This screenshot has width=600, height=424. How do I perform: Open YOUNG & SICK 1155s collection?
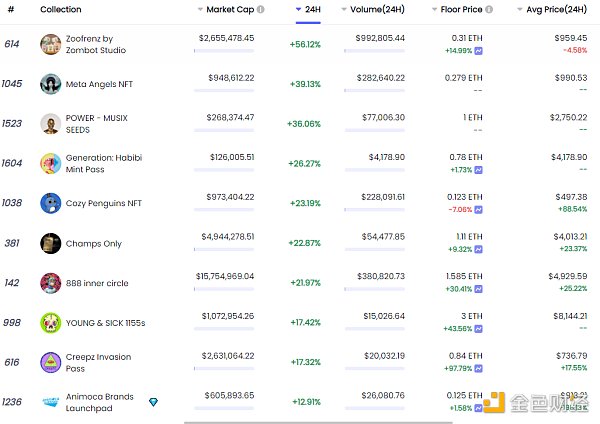pos(104,323)
